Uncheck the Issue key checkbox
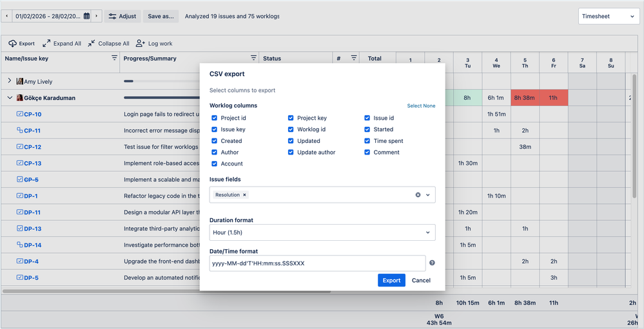Image resolution: width=644 pixels, height=329 pixels. 214,129
